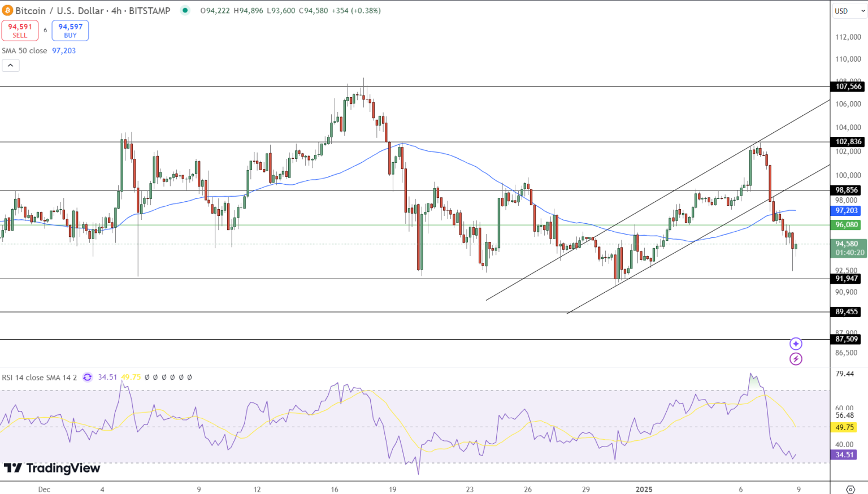Viewport: 868px width, 494px height.
Task: Click the SELL 94,591 button
Action: tap(20, 29)
